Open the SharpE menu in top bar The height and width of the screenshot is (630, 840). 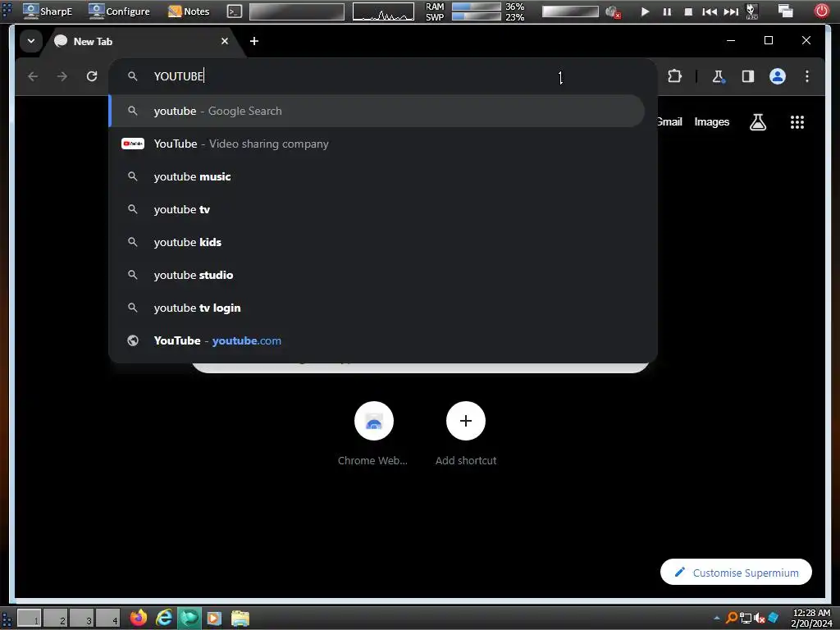point(47,11)
